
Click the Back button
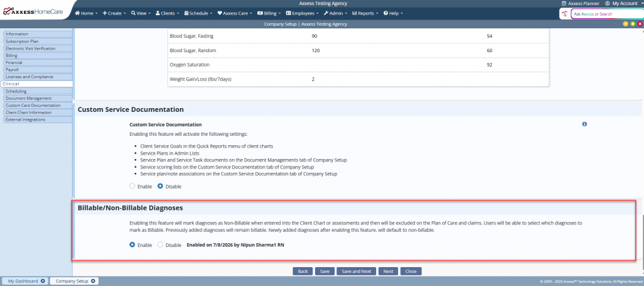[x=303, y=271]
